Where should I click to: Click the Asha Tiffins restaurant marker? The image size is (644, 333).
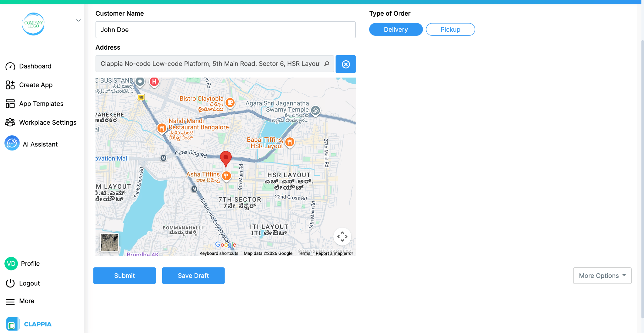click(x=226, y=176)
